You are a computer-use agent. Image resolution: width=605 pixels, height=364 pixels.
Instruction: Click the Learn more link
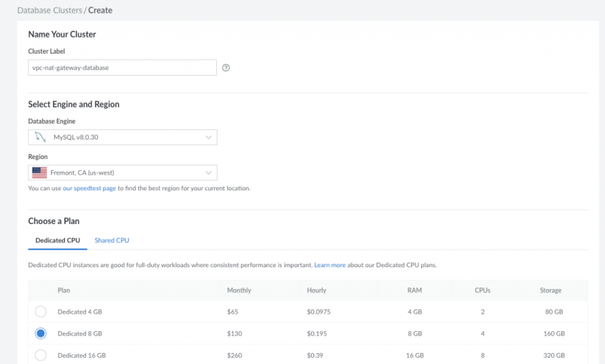[330, 265]
